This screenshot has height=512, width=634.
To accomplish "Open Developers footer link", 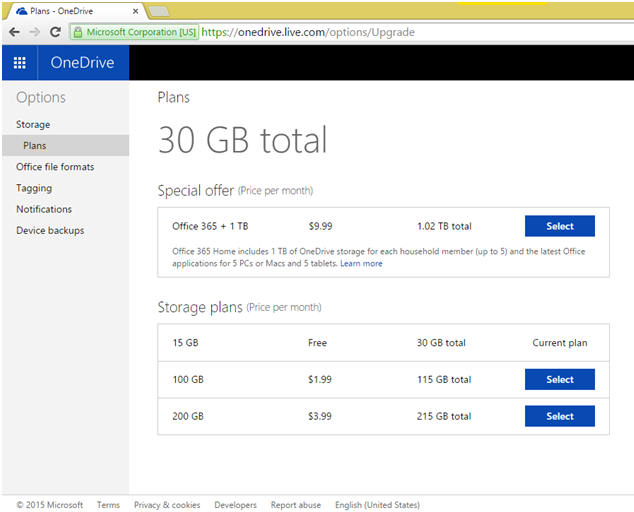I will pos(235,505).
